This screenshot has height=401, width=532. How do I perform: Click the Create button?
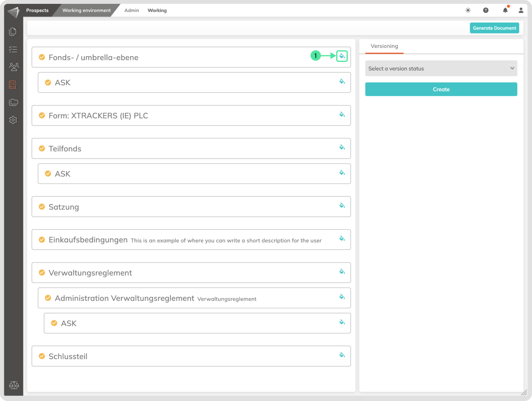coord(441,89)
